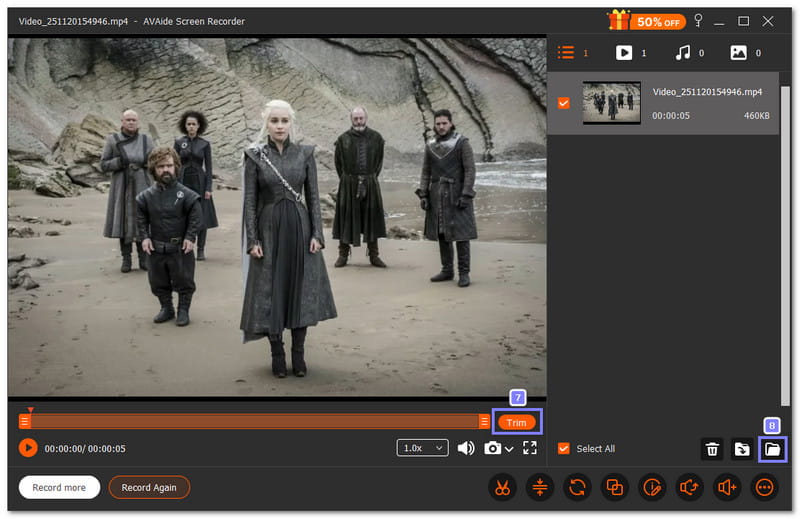Click the rotate/convert circular arrows icon

[x=577, y=488]
